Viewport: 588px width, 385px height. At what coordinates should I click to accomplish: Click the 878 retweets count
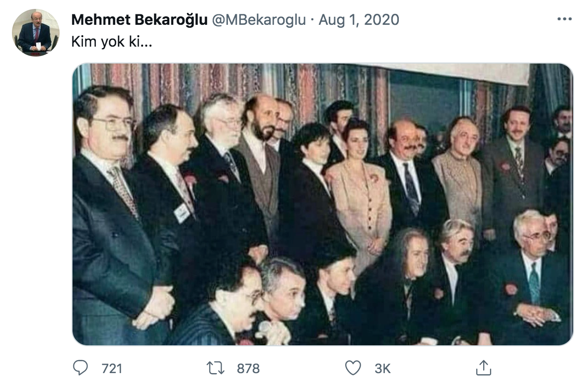pyautogui.click(x=248, y=369)
